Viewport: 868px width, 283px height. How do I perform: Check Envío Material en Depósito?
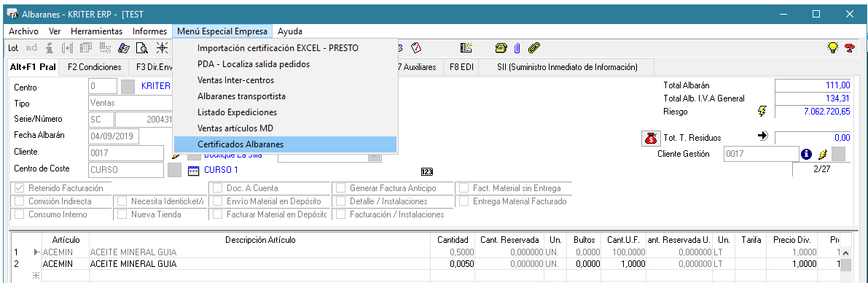click(217, 201)
